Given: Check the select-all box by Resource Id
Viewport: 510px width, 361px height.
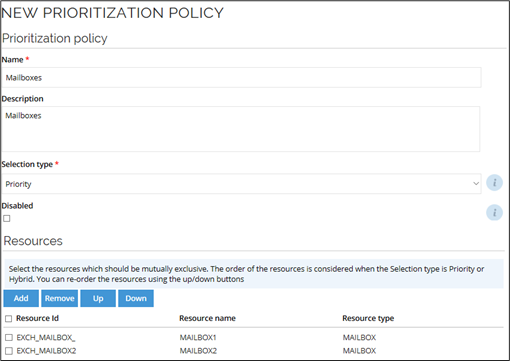Looking at the screenshot, I should coord(9,319).
